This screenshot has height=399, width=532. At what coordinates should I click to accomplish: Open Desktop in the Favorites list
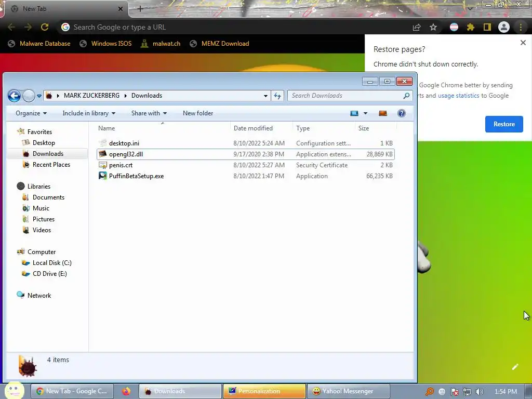point(44,143)
